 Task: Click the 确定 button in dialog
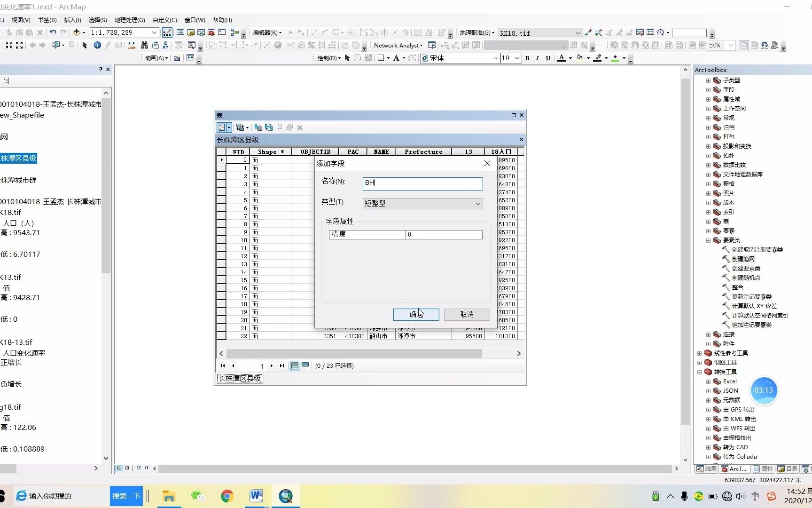click(x=416, y=314)
